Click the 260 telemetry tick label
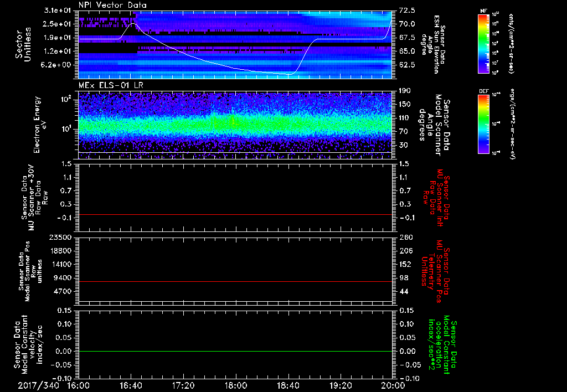Image resolution: width=567 pixels, height=392 pixels. tap(406, 237)
